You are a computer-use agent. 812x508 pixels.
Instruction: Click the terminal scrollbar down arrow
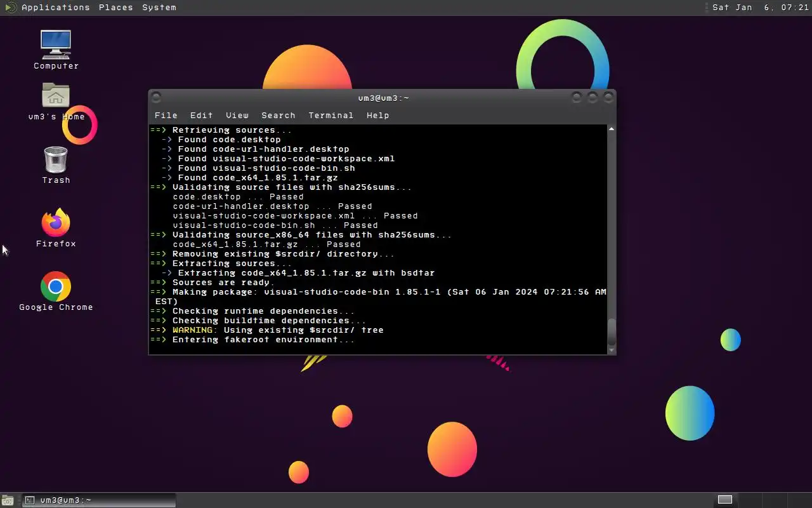pyautogui.click(x=612, y=351)
